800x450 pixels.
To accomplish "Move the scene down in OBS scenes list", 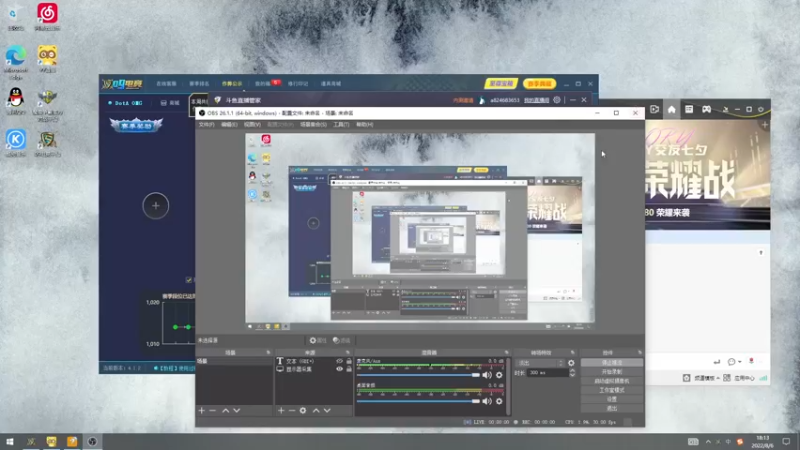I will click(237, 410).
